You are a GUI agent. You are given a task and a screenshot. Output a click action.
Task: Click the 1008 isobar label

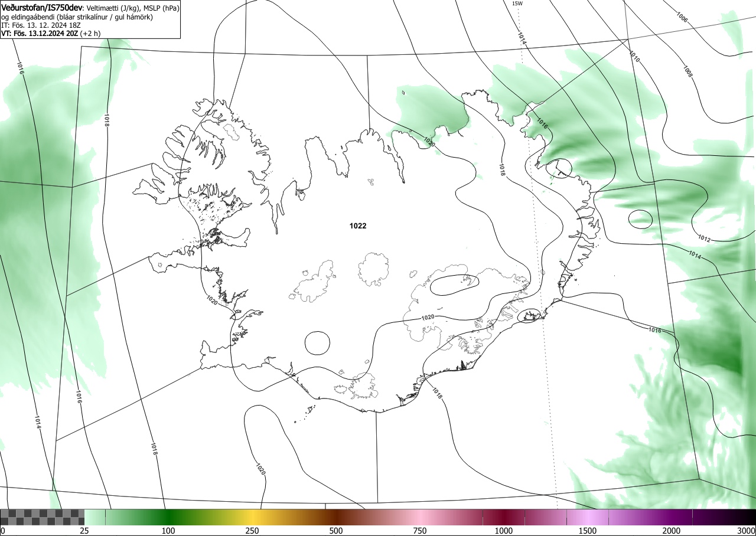coord(687,71)
